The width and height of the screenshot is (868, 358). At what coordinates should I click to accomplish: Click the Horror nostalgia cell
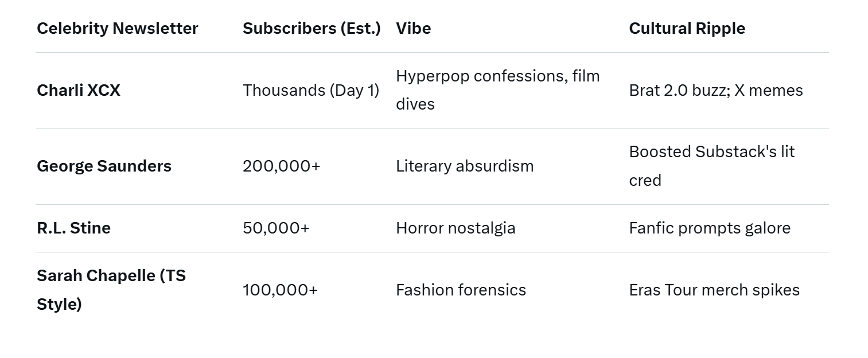point(456,228)
